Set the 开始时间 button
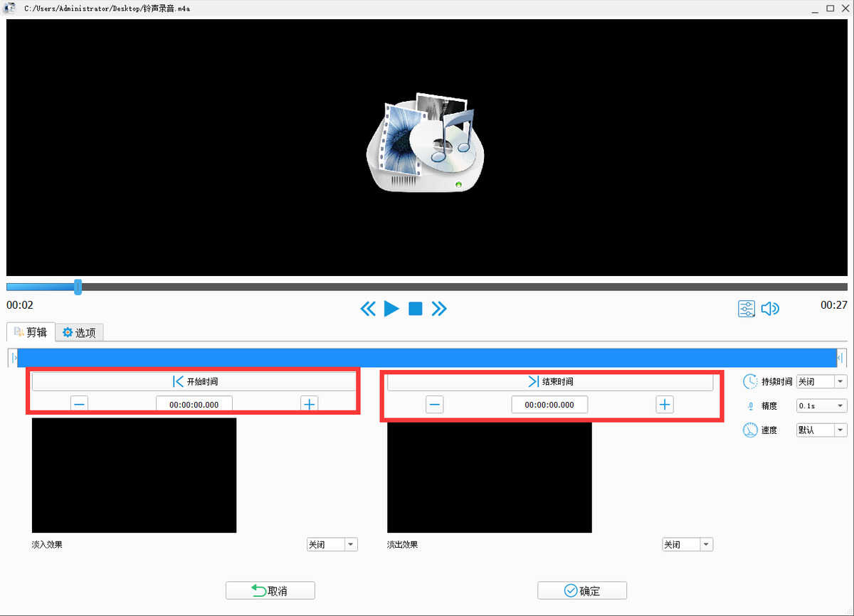 [194, 381]
